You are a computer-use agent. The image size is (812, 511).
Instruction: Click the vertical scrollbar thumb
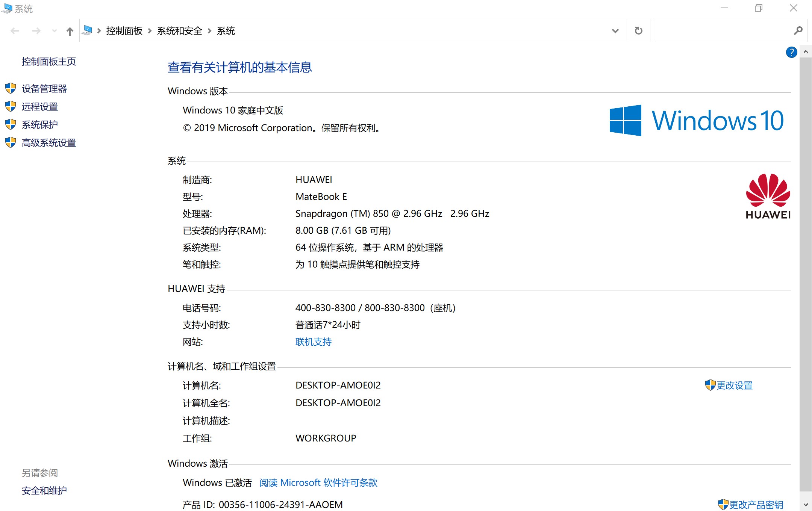(806, 274)
